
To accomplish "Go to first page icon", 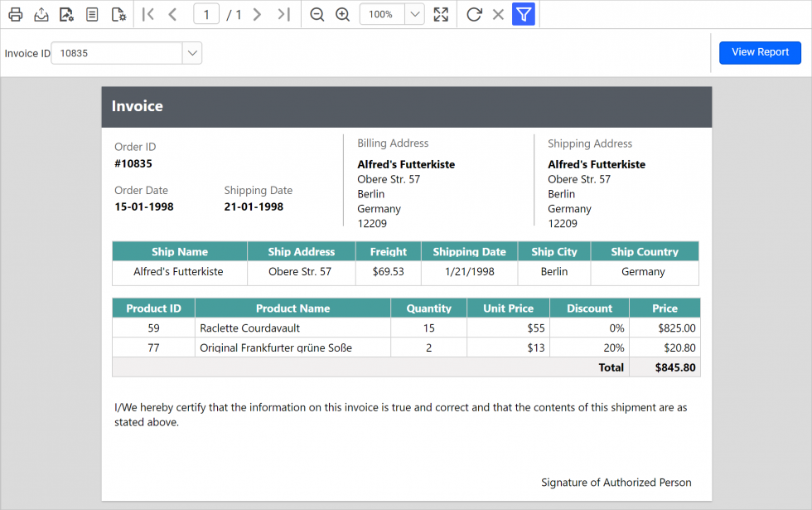I will tap(148, 15).
